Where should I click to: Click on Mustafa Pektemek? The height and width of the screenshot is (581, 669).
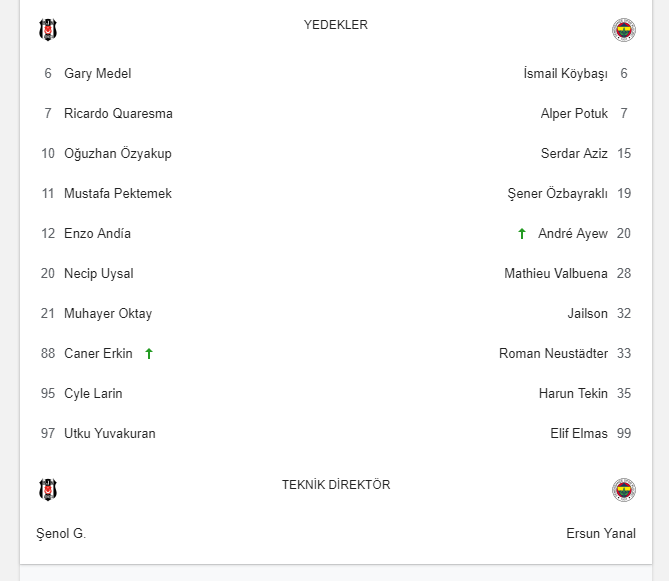118,194
